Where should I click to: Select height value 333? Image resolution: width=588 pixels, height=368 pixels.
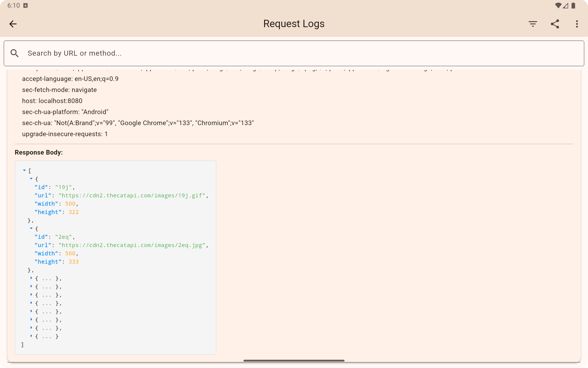point(74,262)
